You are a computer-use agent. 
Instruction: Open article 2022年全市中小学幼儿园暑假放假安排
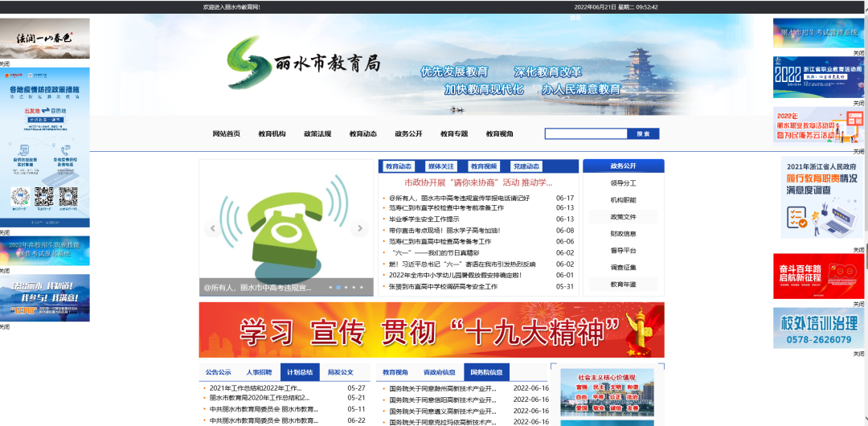(x=455, y=275)
